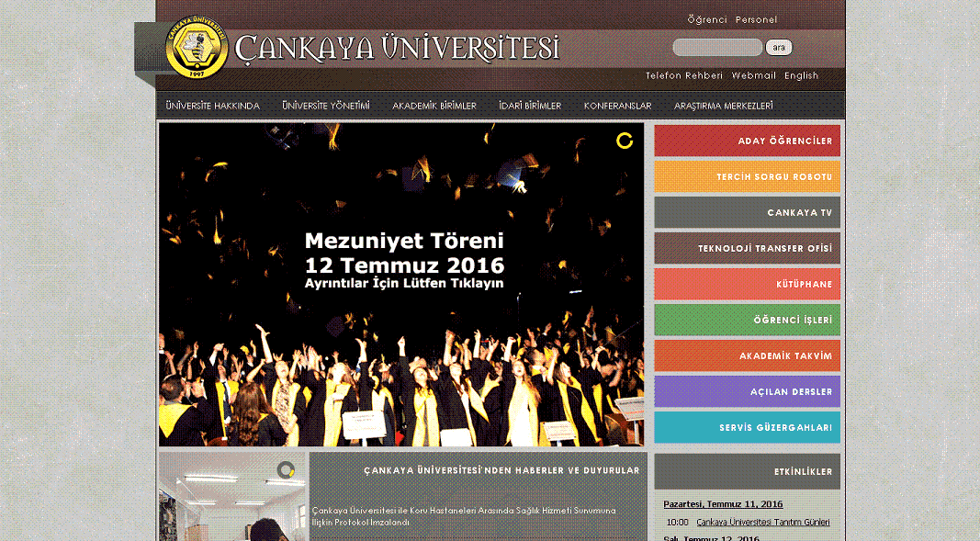
Task: Open Teknoloji Transfer Ofisi button
Action: [747, 248]
